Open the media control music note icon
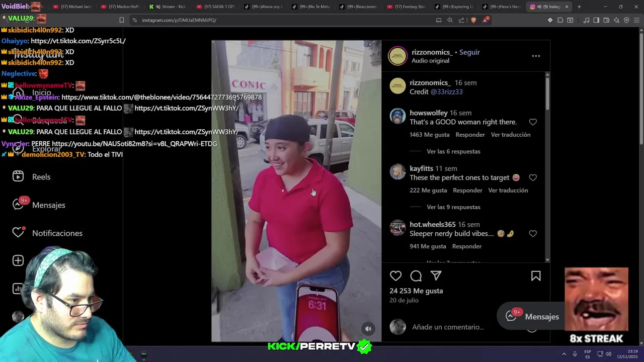 (586, 20)
